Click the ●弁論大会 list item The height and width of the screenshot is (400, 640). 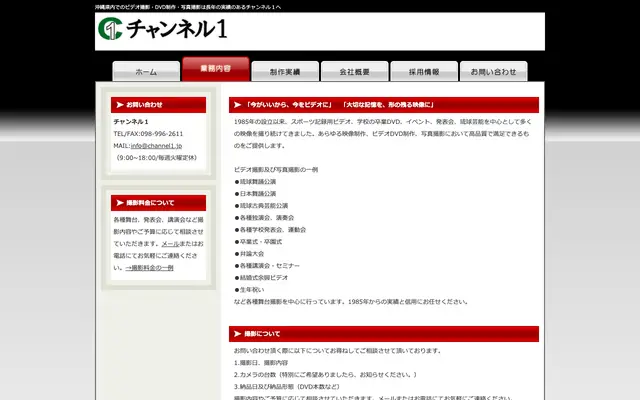coord(249,254)
